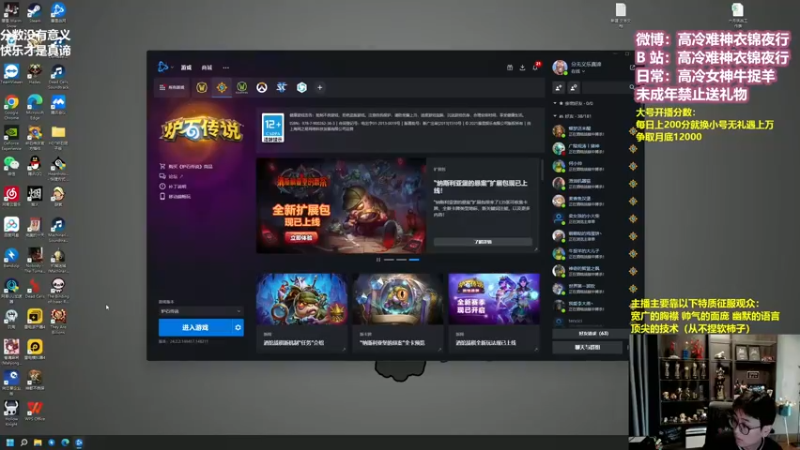Open taskbar search magnifier
The height and width of the screenshot is (450, 800).
[23, 442]
